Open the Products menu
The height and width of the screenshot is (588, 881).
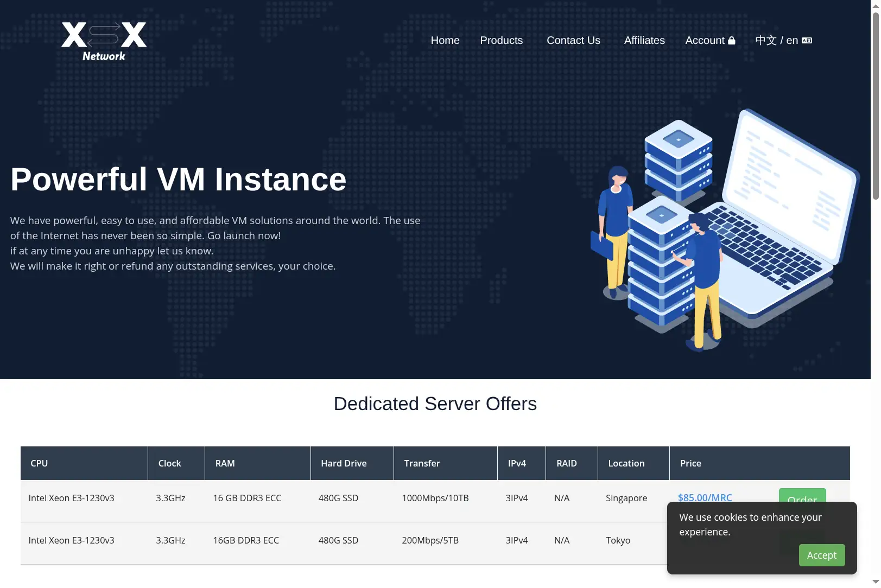point(501,40)
